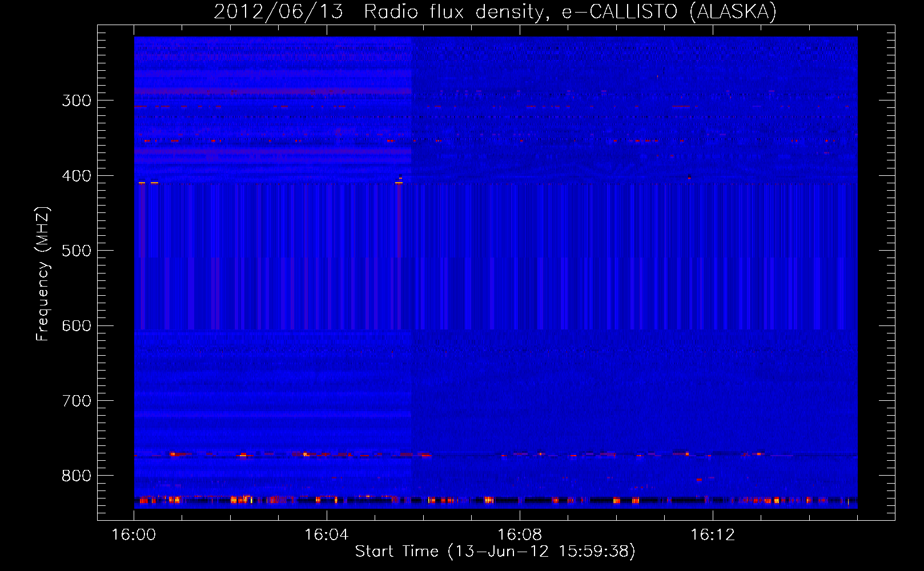Click the 500 frequency tick label
This screenshot has width=924, height=571.
click(77, 251)
